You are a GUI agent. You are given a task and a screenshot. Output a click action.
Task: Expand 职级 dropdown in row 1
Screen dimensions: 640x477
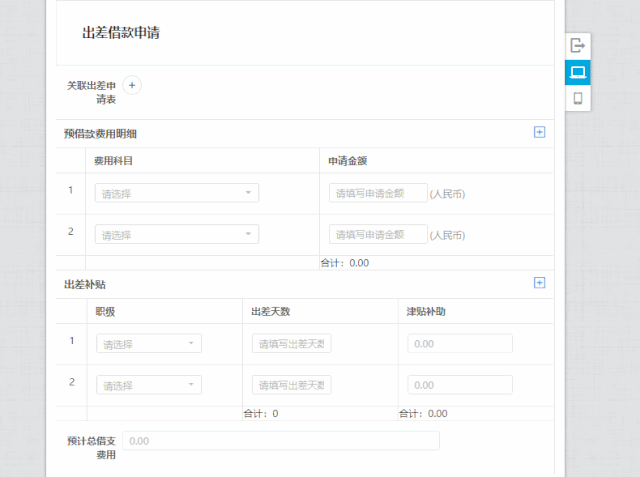click(149, 344)
